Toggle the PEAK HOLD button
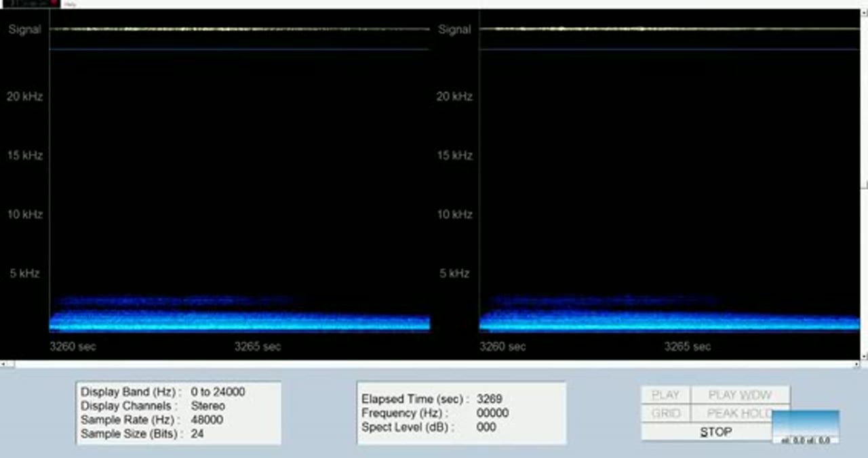868x458 pixels. click(740, 413)
